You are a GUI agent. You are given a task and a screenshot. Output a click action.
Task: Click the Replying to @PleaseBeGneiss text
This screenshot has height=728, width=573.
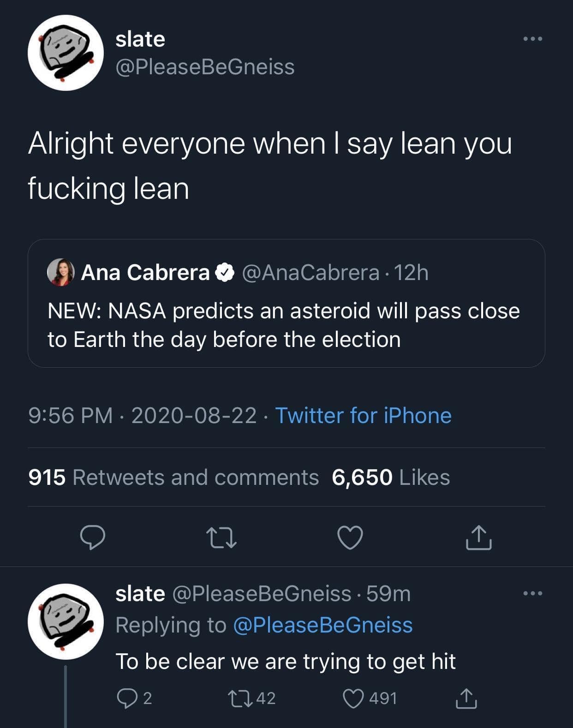coord(266,625)
